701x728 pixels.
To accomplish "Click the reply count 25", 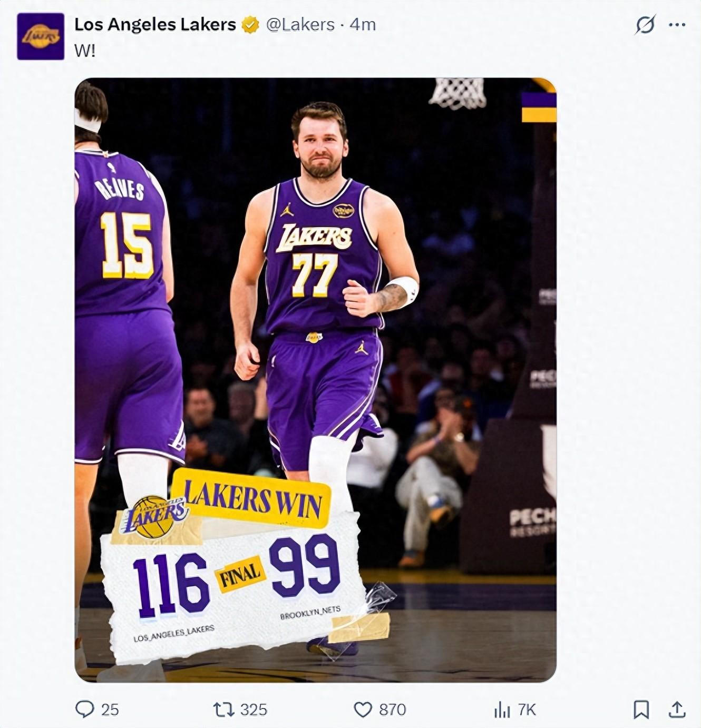I will pos(110,710).
